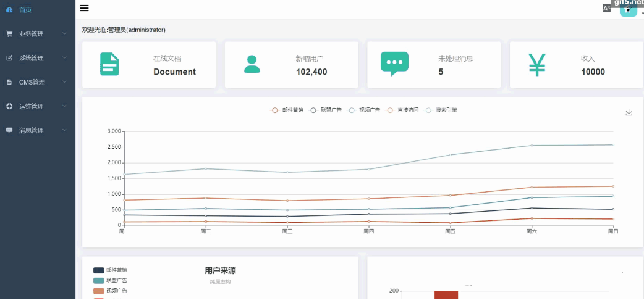Click the yen income icon
Viewport: 644px width, 303px height.
(537, 65)
